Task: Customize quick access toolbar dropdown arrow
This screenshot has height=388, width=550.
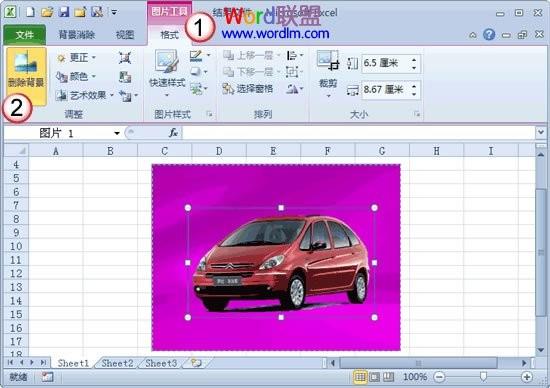Action: coord(114,12)
